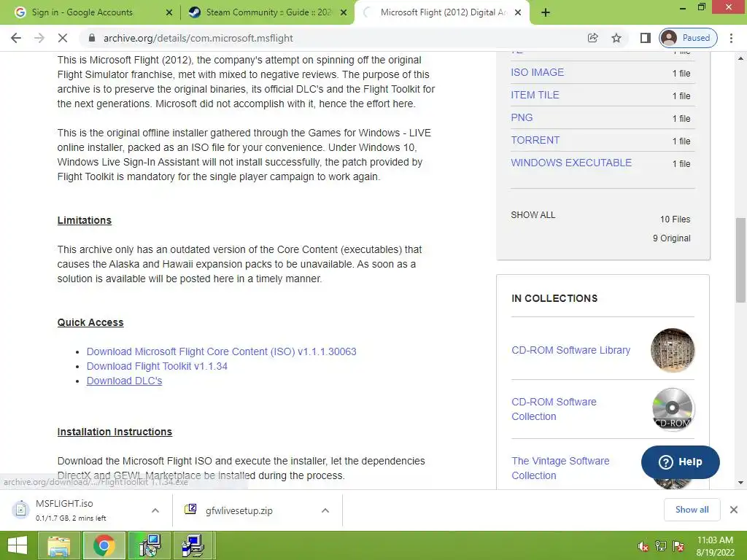Open the fourth taskbar app with computers icon

click(x=194, y=545)
